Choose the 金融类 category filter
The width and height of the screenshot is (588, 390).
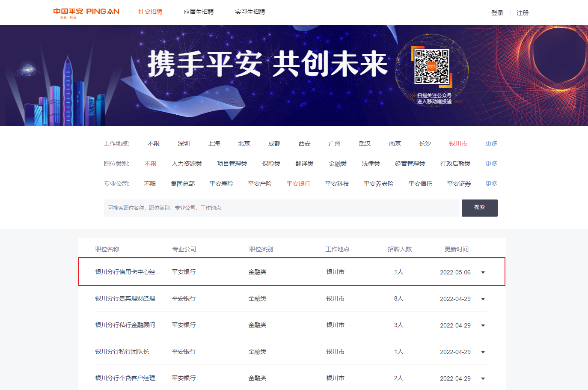click(x=338, y=164)
